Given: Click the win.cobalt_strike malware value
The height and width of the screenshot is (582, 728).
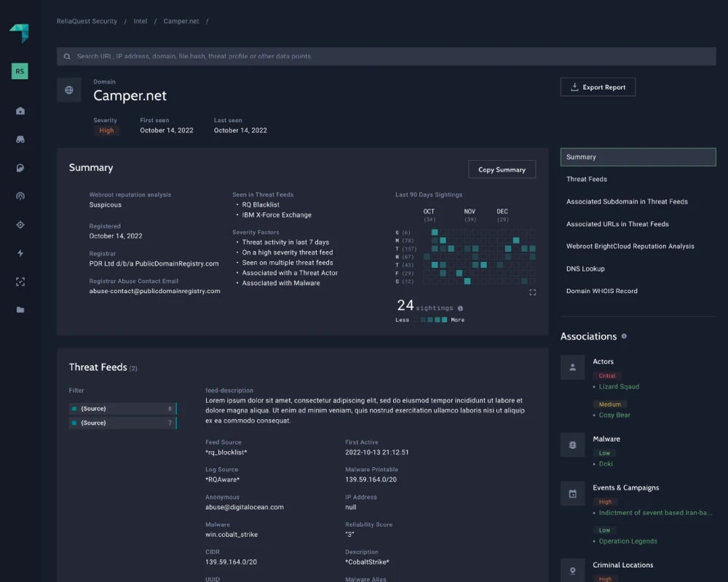Looking at the screenshot, I should click(x=232, y=534).
